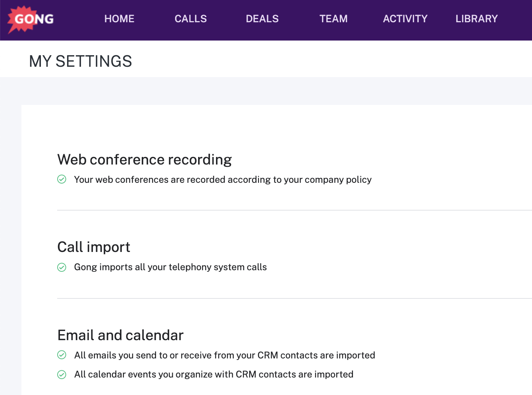Expand the Email and calendar section
The image size is (532, 395).
point(120,335)
